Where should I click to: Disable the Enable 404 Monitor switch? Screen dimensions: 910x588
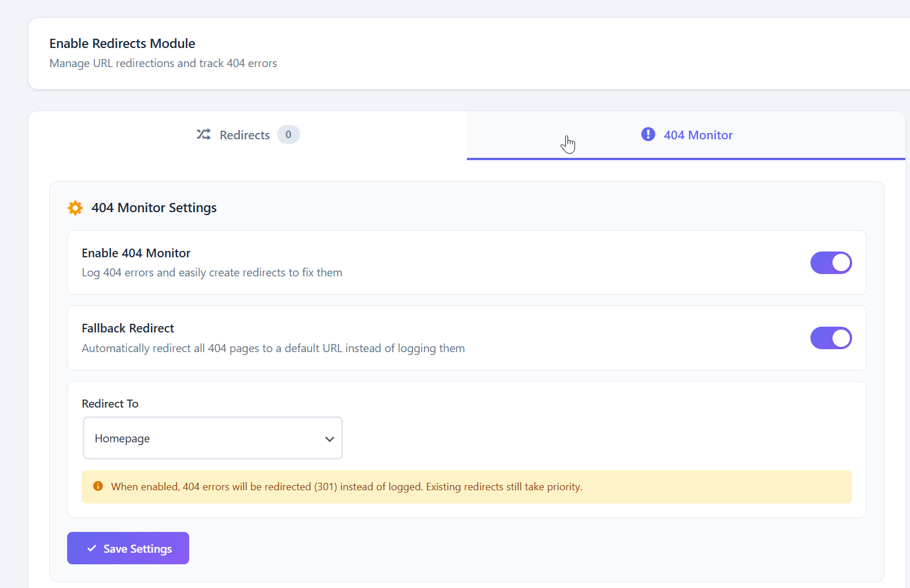click(x=831, y=262)
